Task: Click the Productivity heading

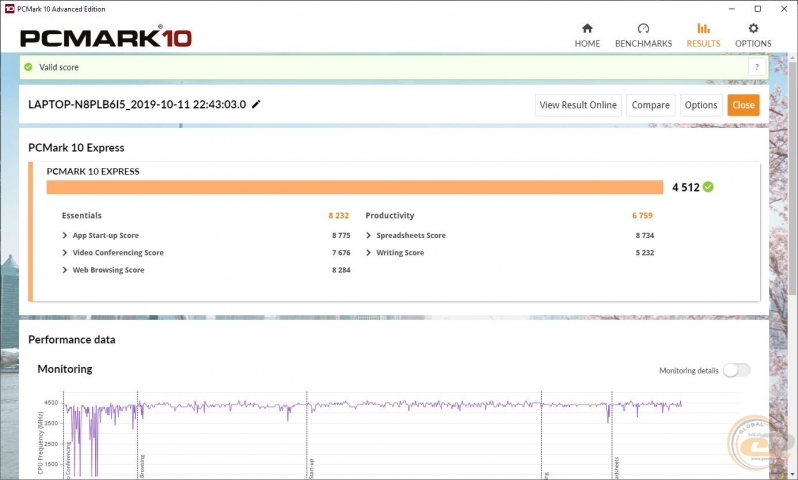Action: (x=390, y=215)
